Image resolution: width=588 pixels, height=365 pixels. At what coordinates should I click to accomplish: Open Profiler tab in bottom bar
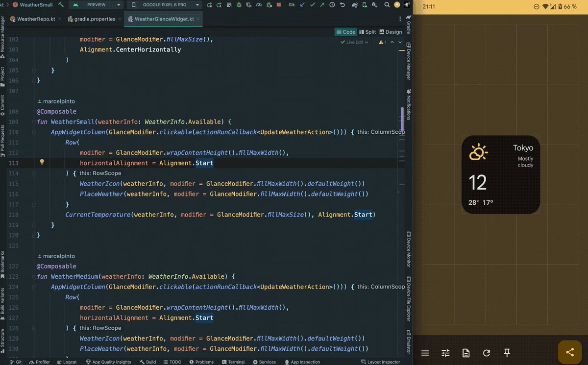[x=39, y=362]
